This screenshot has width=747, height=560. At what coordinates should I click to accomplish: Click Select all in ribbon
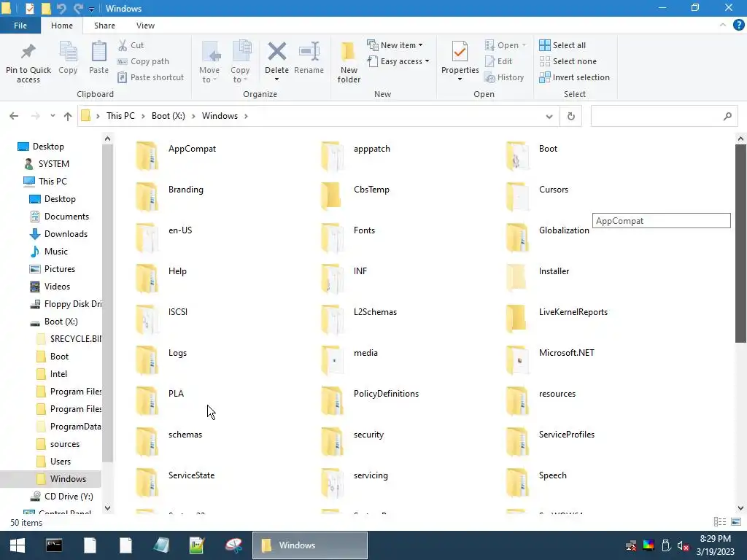pyautogui.click(x=562, y=45)
